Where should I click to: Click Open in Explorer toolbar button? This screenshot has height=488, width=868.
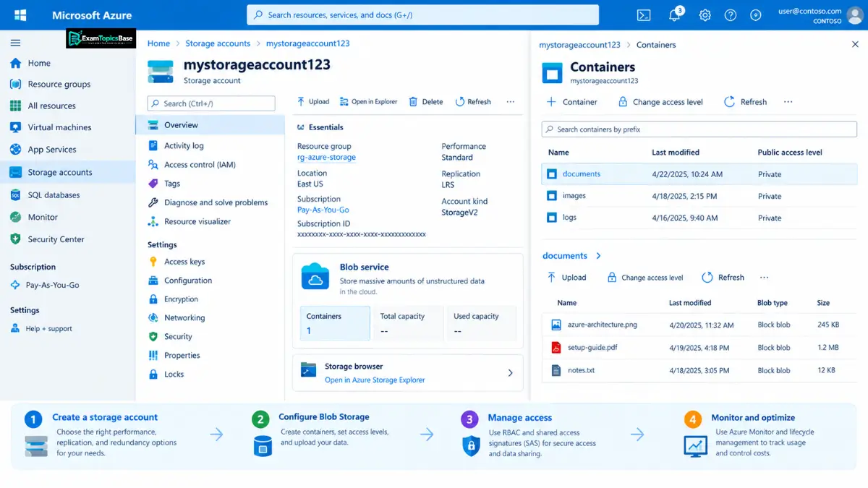[368, 102]
